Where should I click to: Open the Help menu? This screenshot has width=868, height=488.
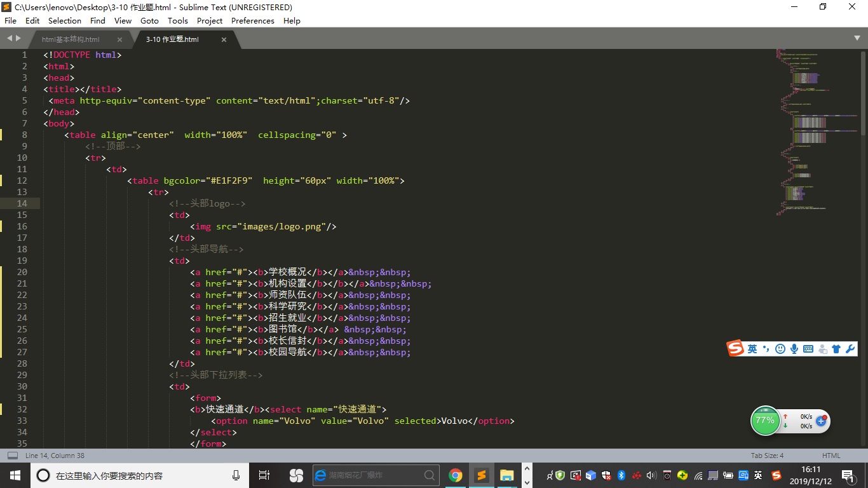(x=292, y=20)
